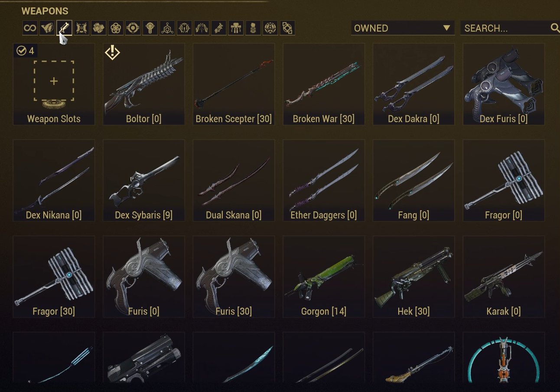Choose the Dex Furis [0] pistols
Image resolution: width=560 pixels, height=392 pixels.
tap(504, 84)
